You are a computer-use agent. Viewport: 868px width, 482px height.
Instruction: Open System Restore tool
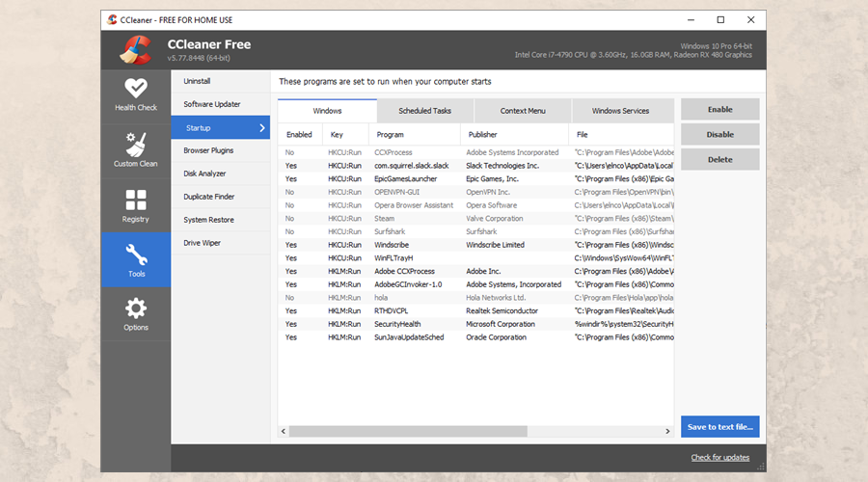pos(220,220)
